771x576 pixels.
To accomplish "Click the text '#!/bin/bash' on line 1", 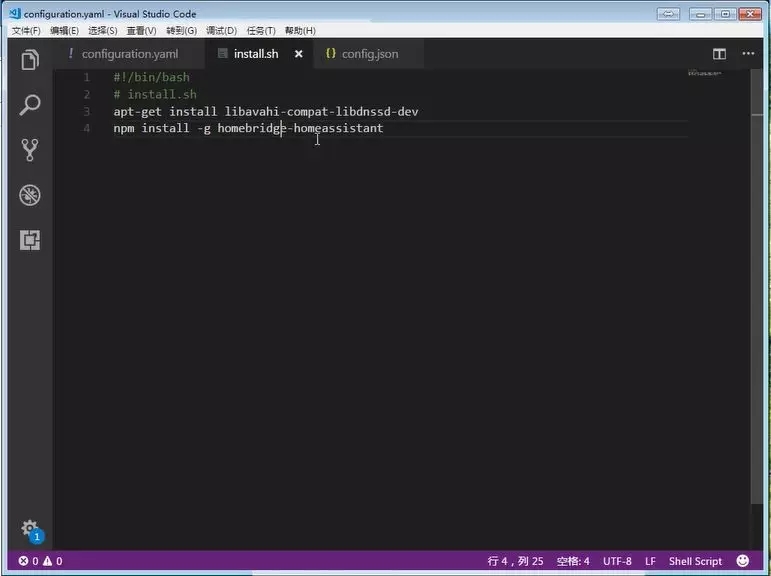I will click(x=151, y=77).
